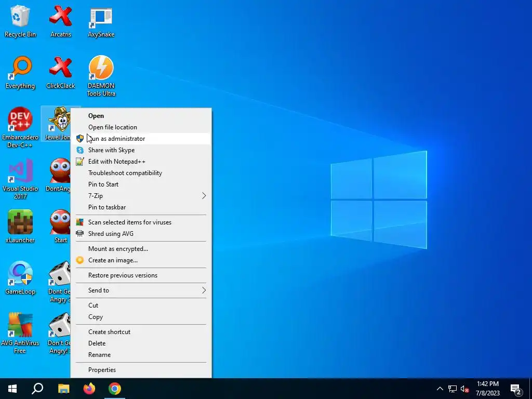Select the DontAngry red character icon
532x399 pixels.
point(58,175)
